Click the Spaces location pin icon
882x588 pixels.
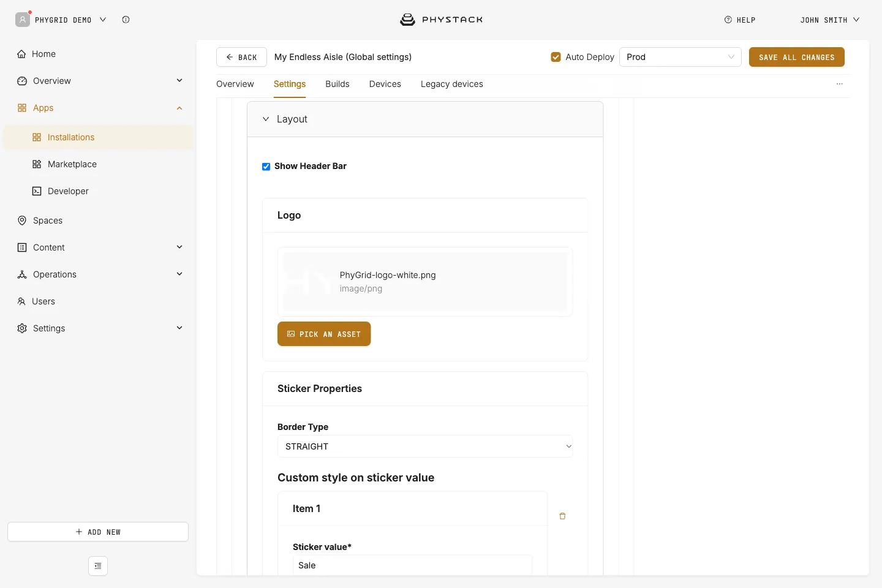pos(22,221)
